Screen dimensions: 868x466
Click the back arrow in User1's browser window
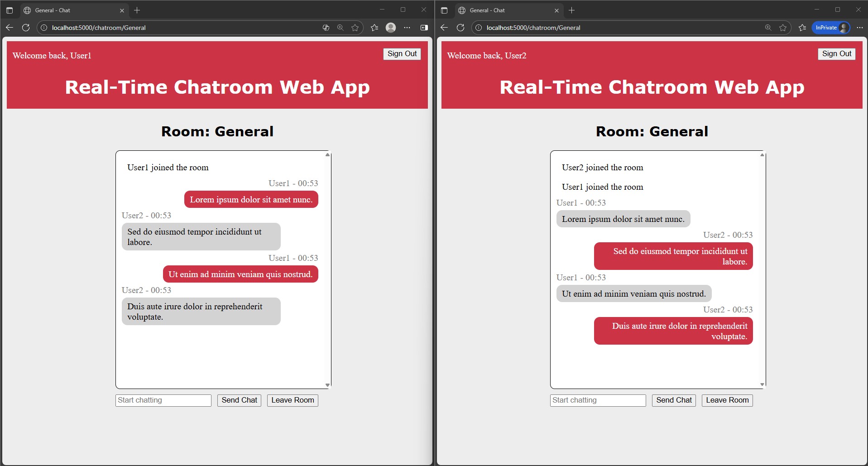[x=10, y=28]
